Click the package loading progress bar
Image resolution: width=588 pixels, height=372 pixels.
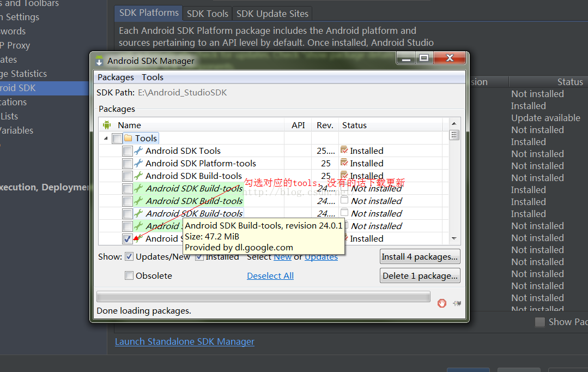pyautogui.click(x=263, y=297)
